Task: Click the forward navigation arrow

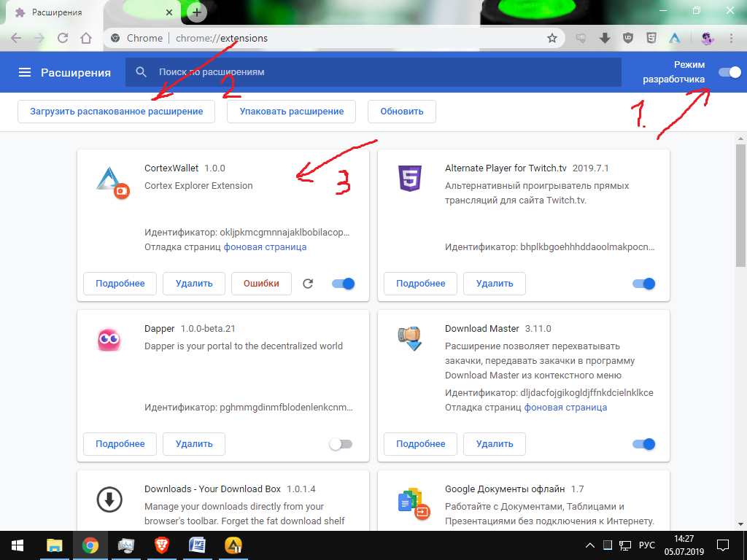Action: click(x=39, y=38)
